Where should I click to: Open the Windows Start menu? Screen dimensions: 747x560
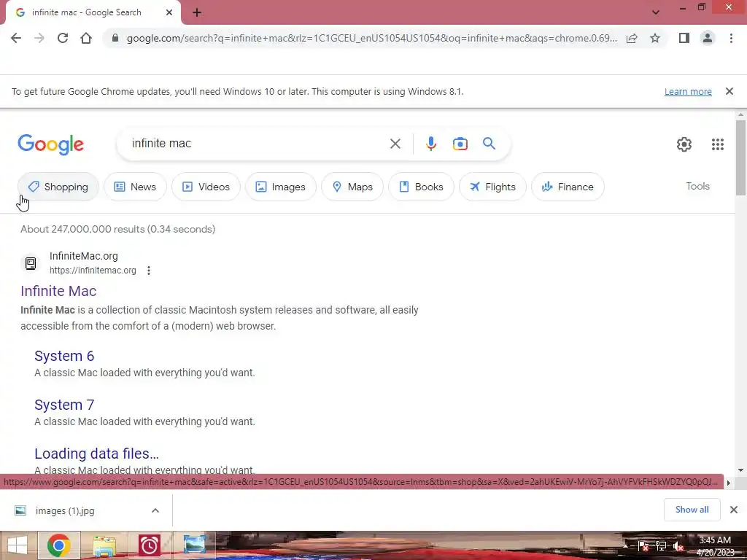18,545
